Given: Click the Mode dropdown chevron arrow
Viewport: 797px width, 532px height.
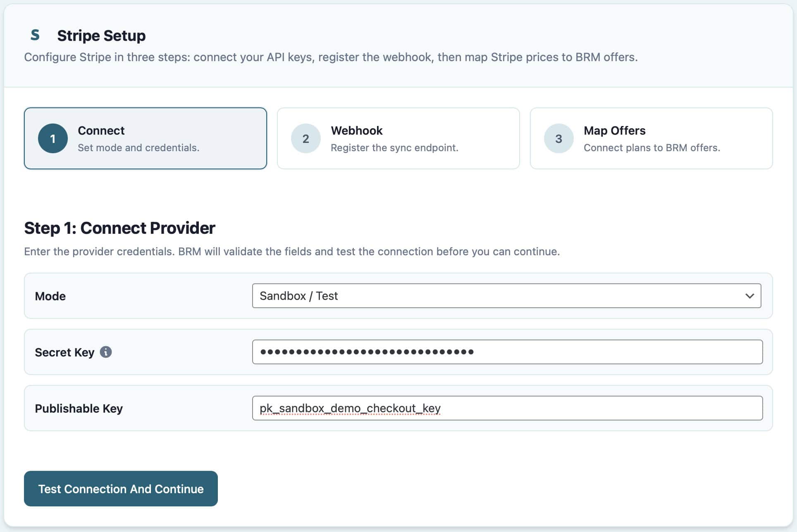Looking at the screenshot, I should (749, 296).
